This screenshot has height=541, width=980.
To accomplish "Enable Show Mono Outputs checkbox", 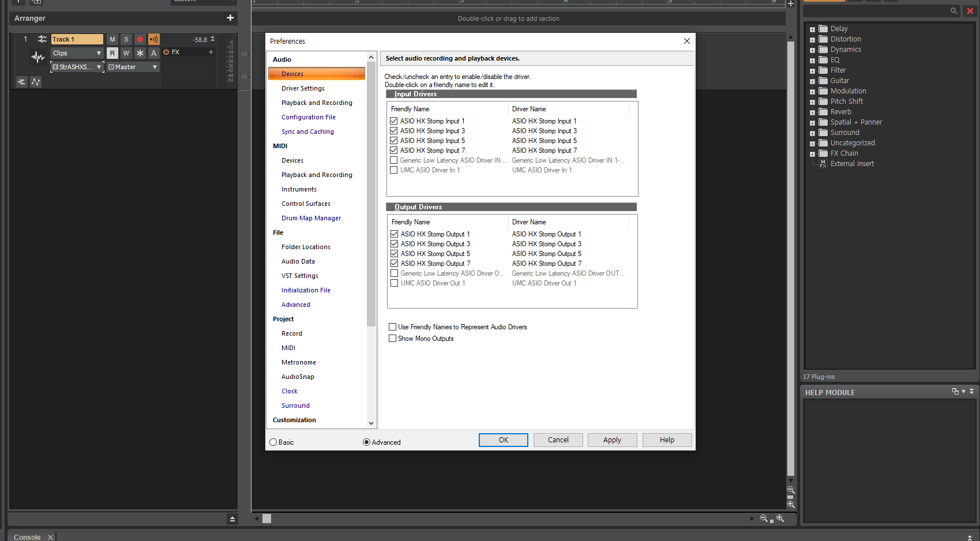I will (x=393, y=339).
